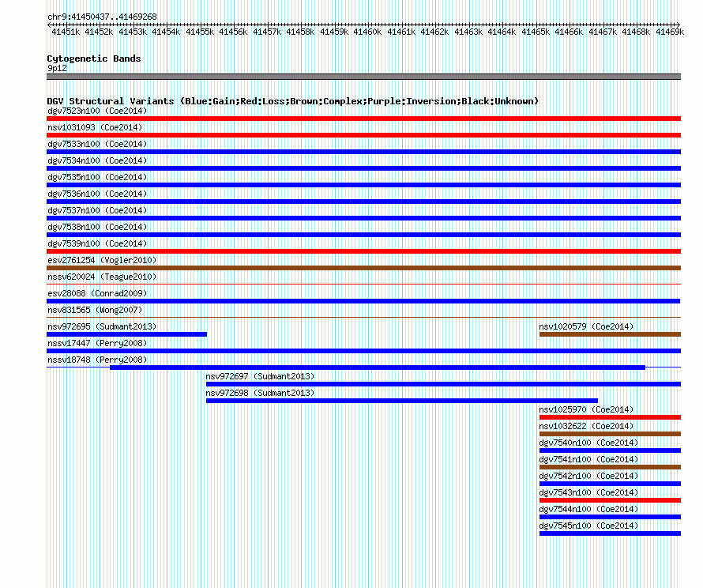Click the 41458k ruler tick label
Screen dimensions: 703x588
[300, 32]
